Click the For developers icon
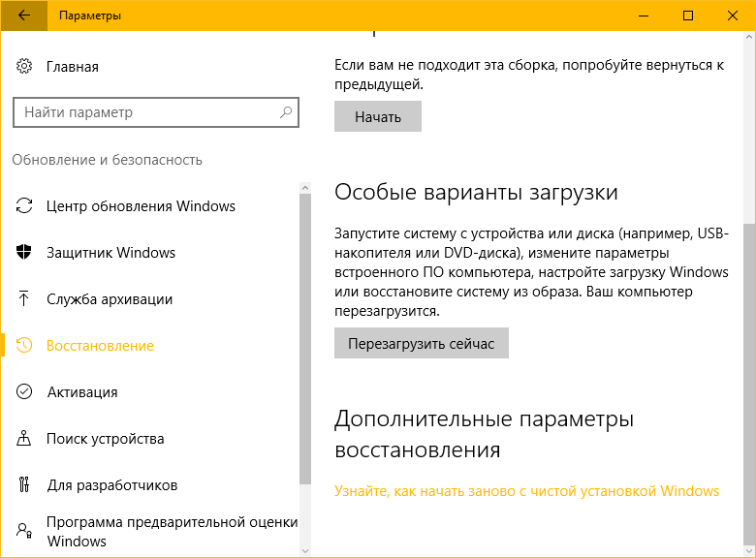Screen dimensions: 756x558 24,485
